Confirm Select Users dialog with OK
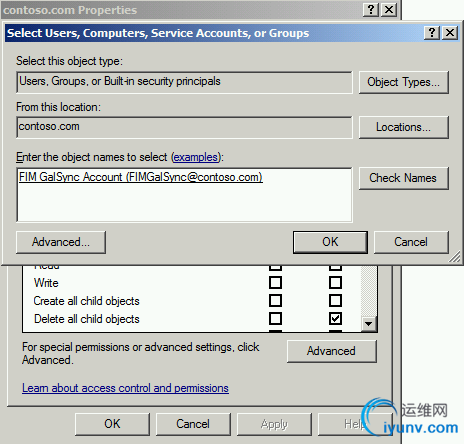Screen dimensions: 464x444 (330, 242)
